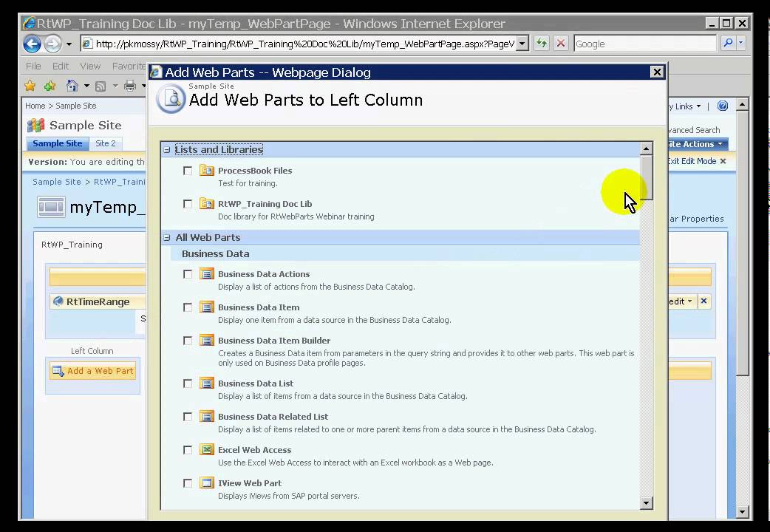
Task: Select the Site 2 tab
Action: coord(106,143)
